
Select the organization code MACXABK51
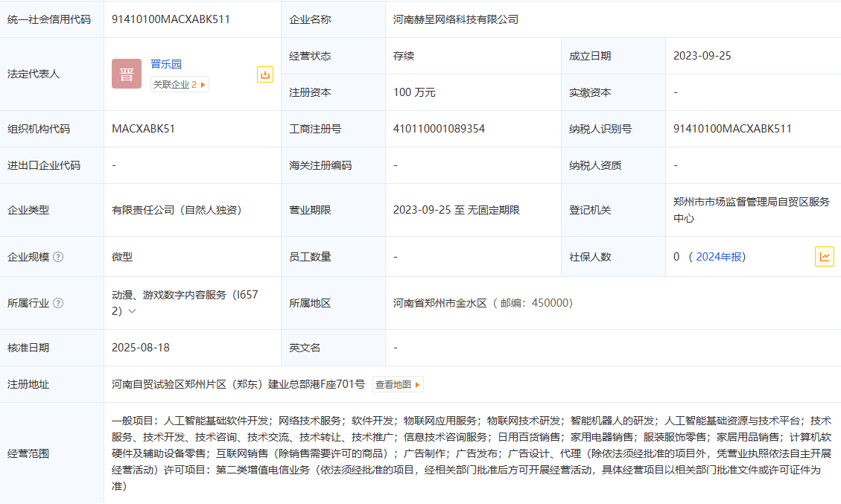pyautogui.click(x=144, y=129)
